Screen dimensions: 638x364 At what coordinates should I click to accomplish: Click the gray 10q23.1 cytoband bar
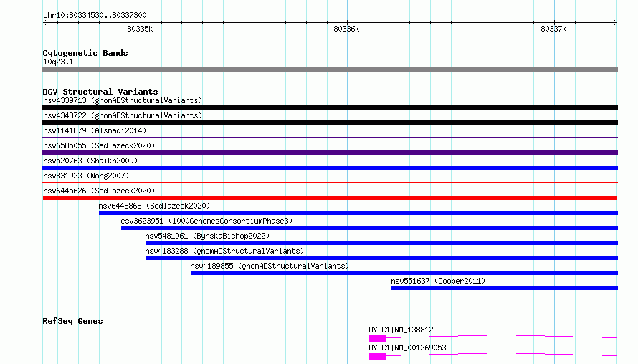[x=330, y=70]
